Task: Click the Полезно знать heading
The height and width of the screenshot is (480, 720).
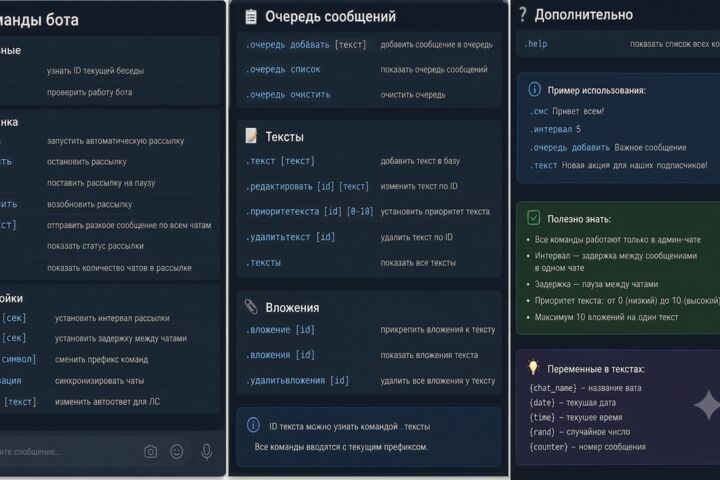Action: pos(579,219)
